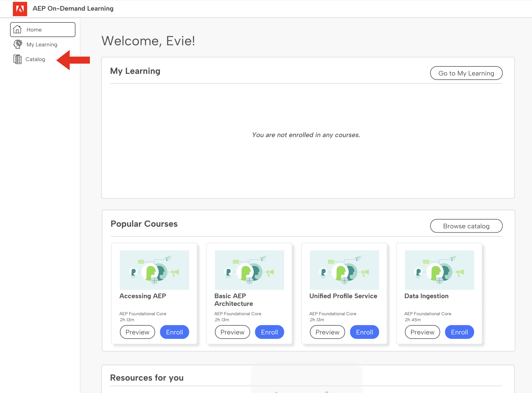Open the Accessing AEP course thumbnail
This screenshot has width=532, height=393.
[x=155, y=270]
